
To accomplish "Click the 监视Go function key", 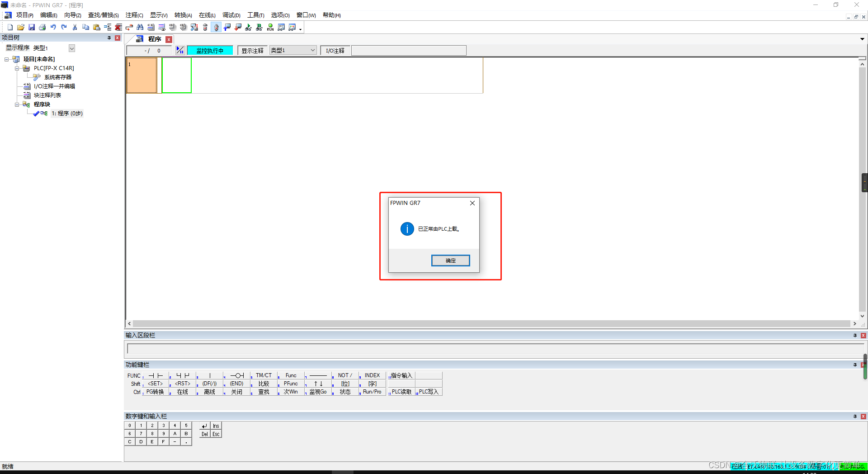I will 318,392.
